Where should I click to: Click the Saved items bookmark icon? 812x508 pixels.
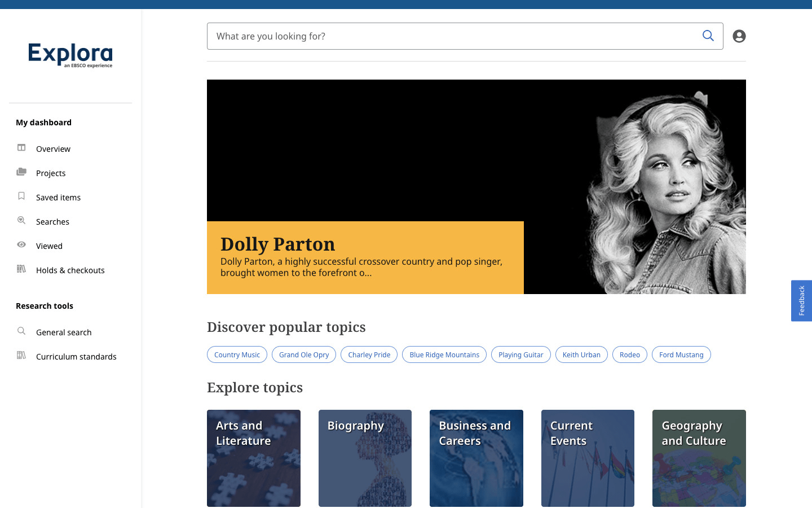(21, 196)
